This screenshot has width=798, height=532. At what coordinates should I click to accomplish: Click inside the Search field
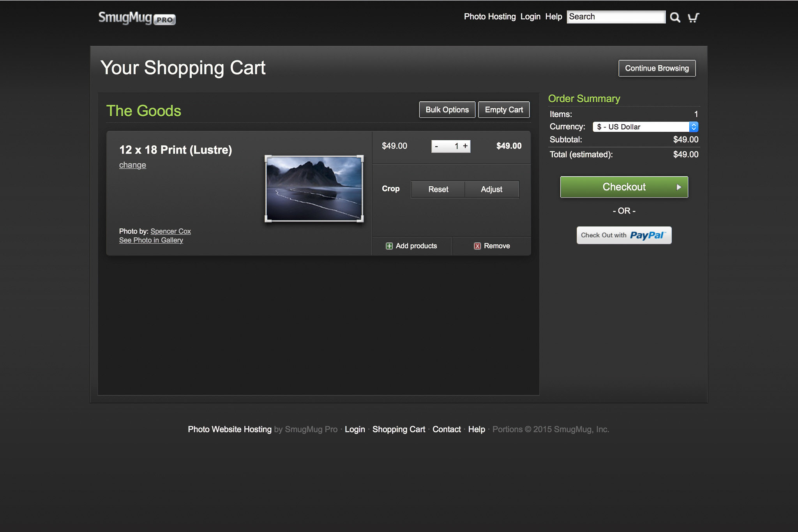(616, 17)
